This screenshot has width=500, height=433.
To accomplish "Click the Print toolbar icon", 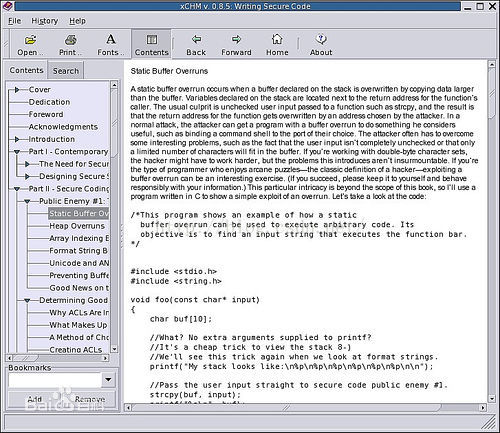I will [70, 40].
